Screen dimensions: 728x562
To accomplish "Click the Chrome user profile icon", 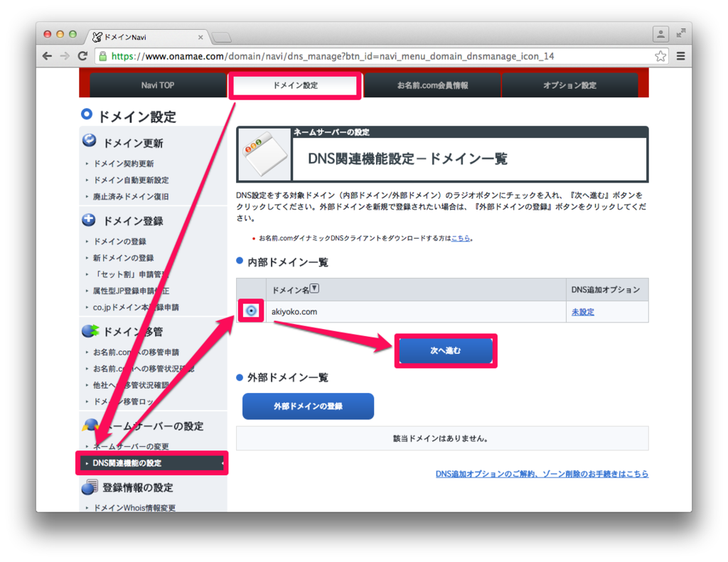I will (660, 33).
